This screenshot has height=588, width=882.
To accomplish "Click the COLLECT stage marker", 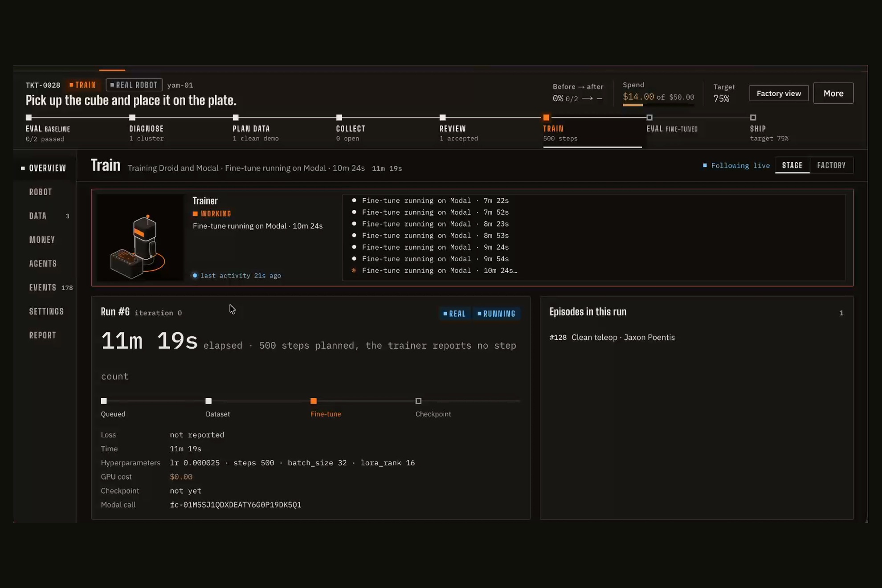I will tap(339, 118).
